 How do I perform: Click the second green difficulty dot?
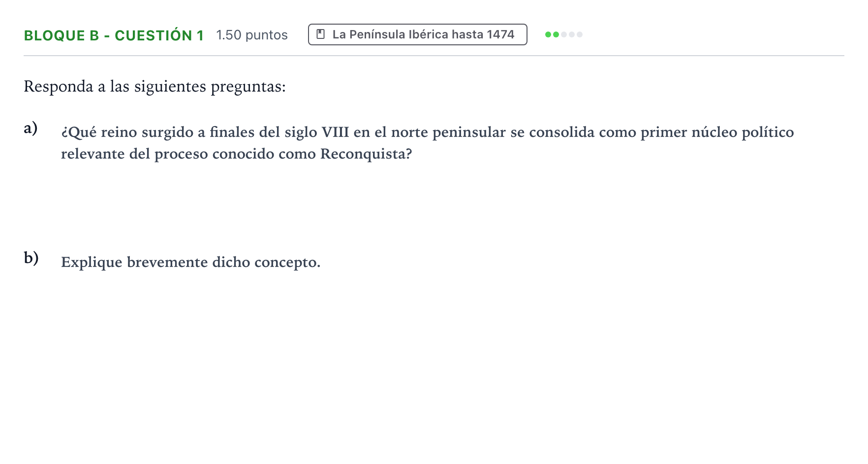pos(556,34)
